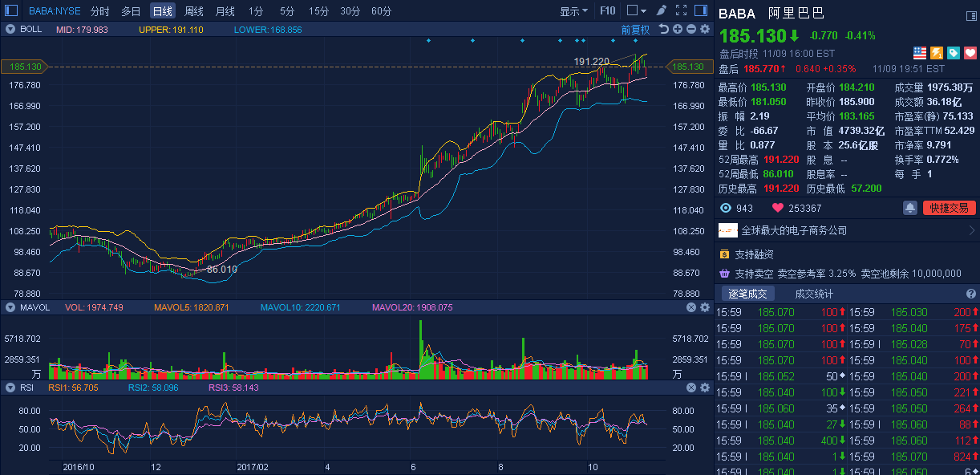Select the 日线 daily chart tab
The height and width of the screenshot is (475, 980).
(x=162, y=11)
